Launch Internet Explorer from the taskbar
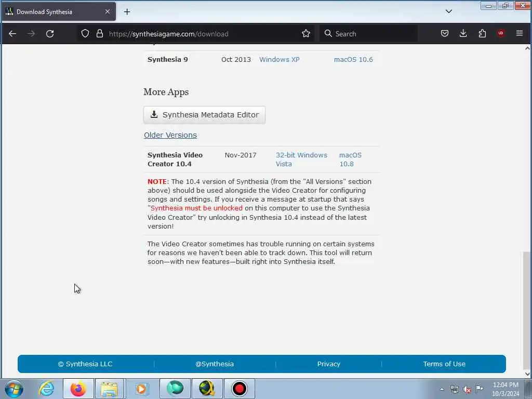The height and width of the screenshot is (399, 532). pyautogui.click(x=46, y=389)
